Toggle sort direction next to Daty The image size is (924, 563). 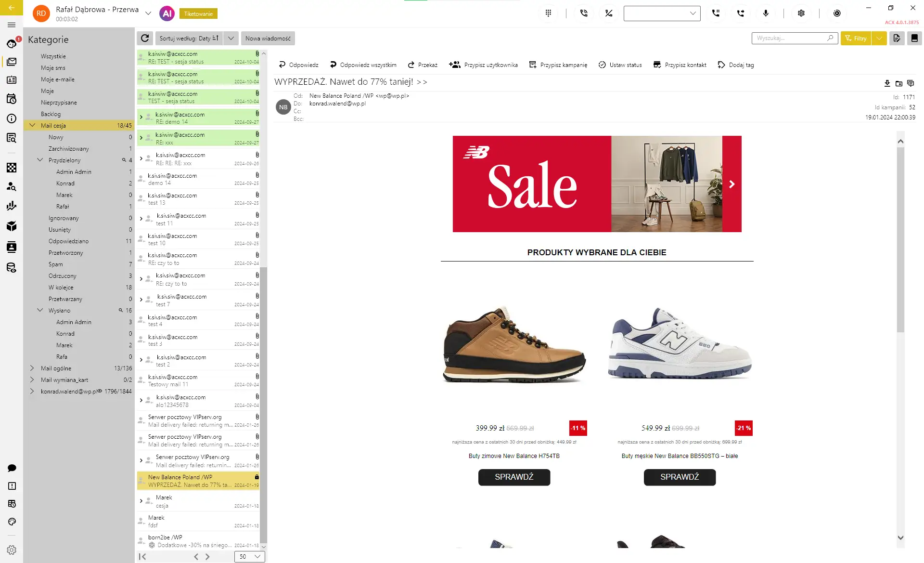[215, 38]
